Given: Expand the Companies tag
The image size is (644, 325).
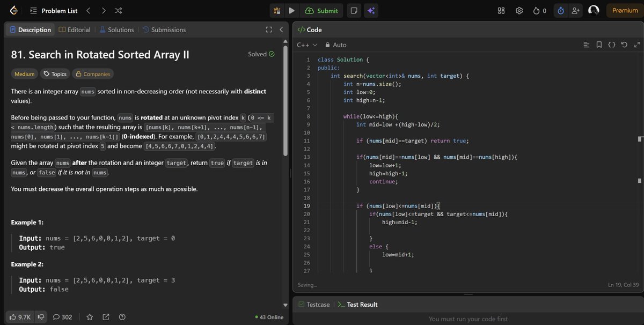Looking at the screenshot, I should (x=93, y=74).
